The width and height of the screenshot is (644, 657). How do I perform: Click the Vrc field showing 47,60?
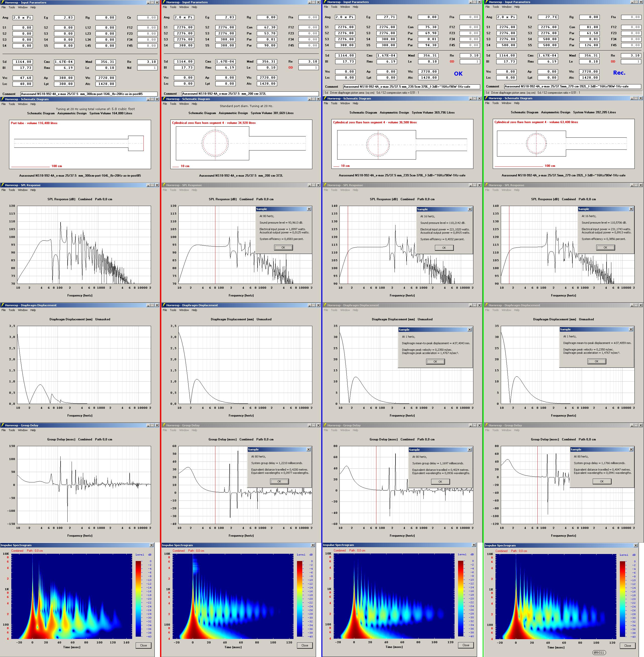coord(23,78)
